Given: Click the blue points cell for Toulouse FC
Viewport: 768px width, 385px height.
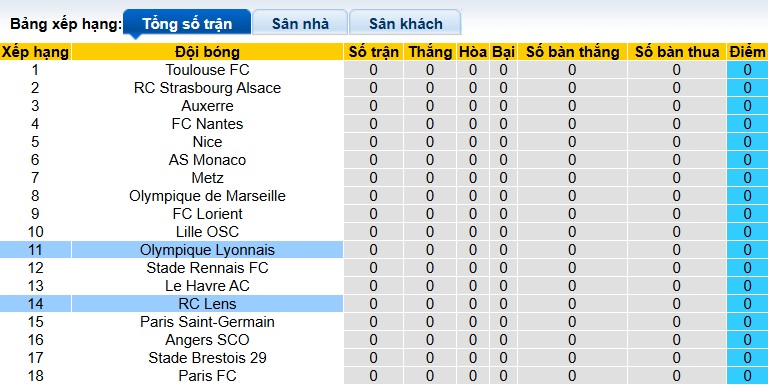Looking at the screenshot, I should [x=747, y=70].
